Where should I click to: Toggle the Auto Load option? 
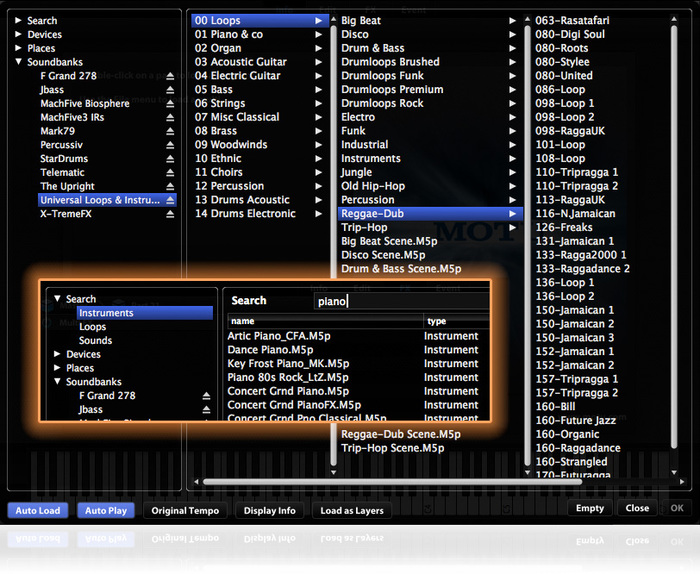pyautogui.click(x=38, y=510)
